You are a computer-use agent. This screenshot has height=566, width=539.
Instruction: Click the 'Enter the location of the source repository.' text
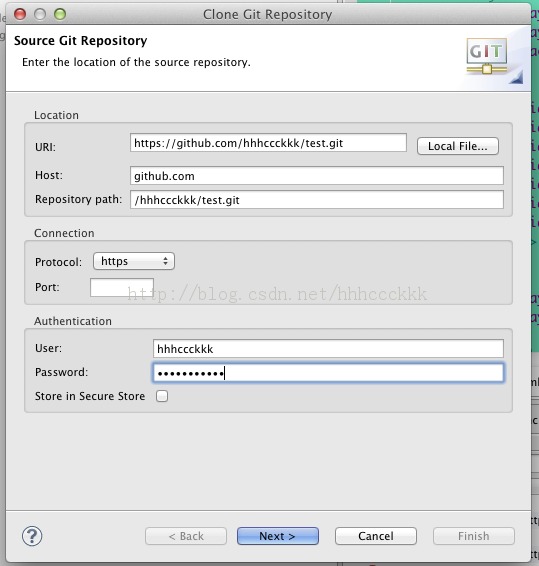click(x=136, y=62)
